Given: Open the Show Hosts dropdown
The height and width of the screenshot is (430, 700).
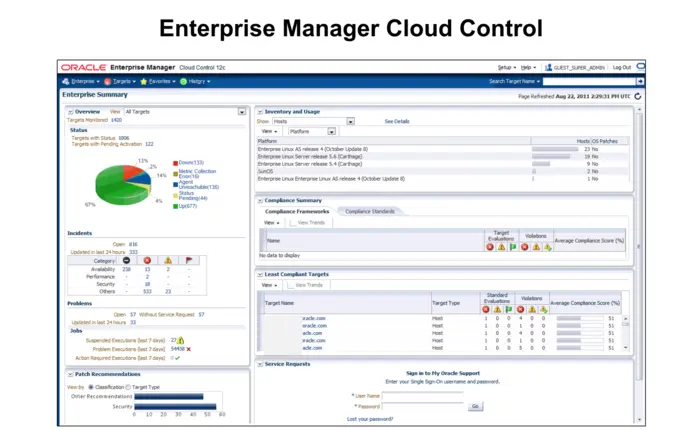Looking at the screenshot, I should point(351,121).
